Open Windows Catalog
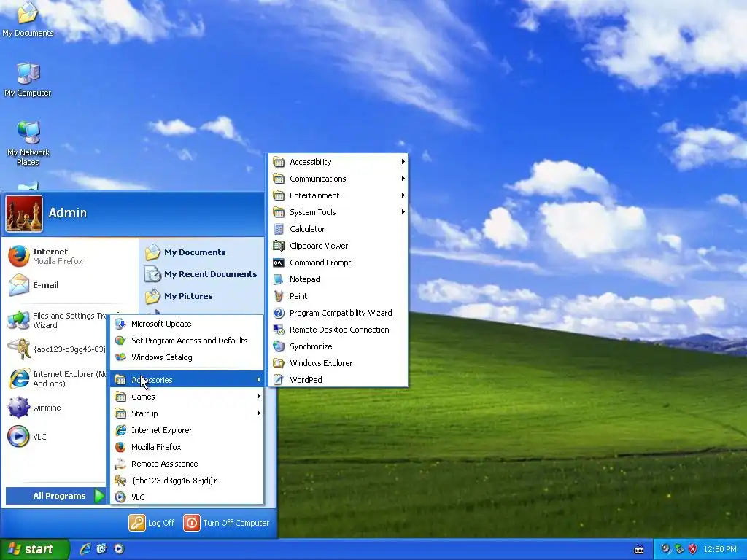The image size is (747, 560). [x=187, y=357]
